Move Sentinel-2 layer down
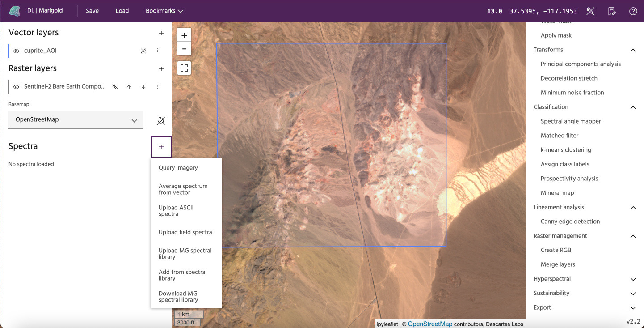Image resolution: width=644 pixels, height=328 pixels. click(143, 87)
